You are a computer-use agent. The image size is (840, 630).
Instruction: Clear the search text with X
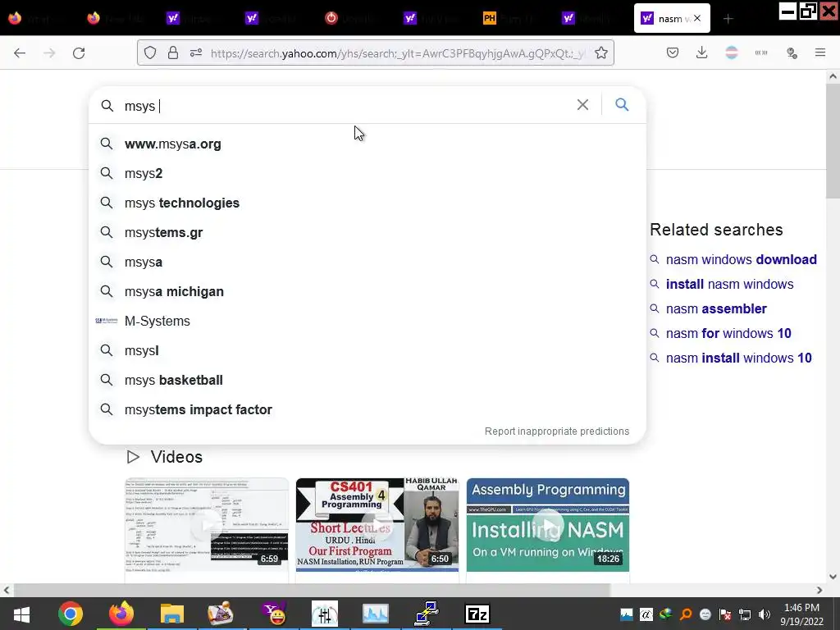click(583, 104)
